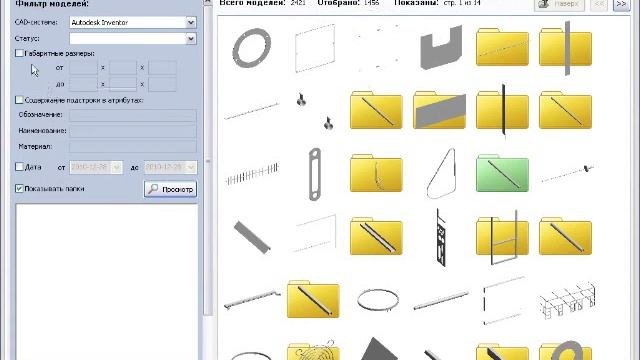
Task: Open the Дата 'от' date picker dropdown
Action: pyautogui.click(x=117, y=167)
